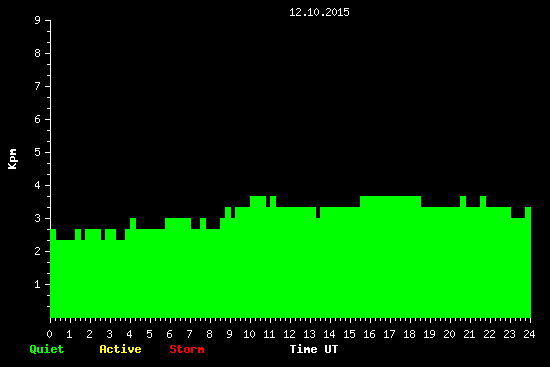This screenshot has width=550, height=367.
Task: Click hour 12 on the time axis
Action: tap(289, 334)
